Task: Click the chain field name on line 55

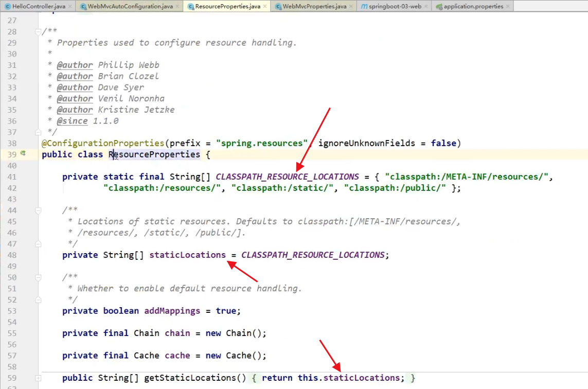Action: click(x=177, y=333)
